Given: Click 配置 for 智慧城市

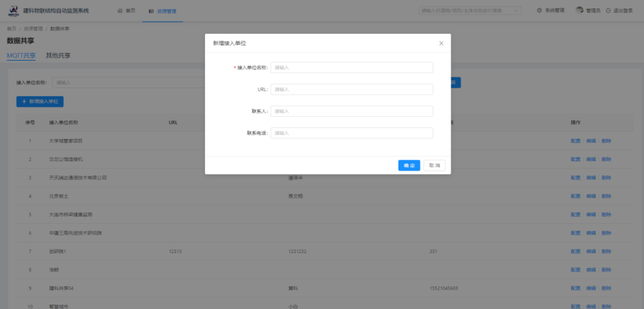Looking at the screenshot, I should click(x=575, y=306).
